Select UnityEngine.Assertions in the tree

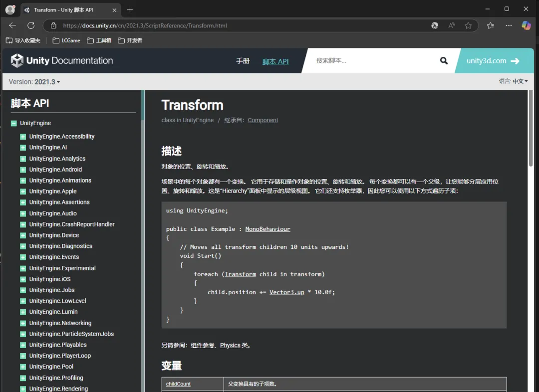click(59, 202)
